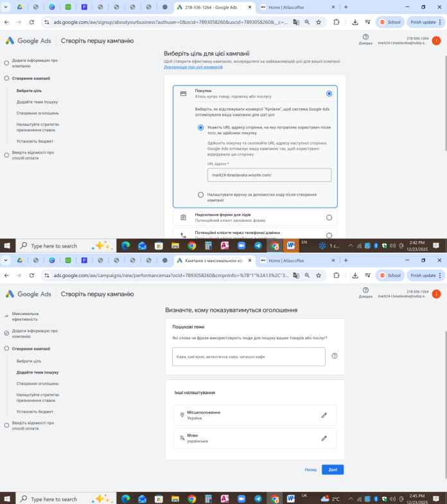This screenshot has width=447, height=504.
Task: Click the School profile button in the lower browser
Action: [x=390, y=275]
